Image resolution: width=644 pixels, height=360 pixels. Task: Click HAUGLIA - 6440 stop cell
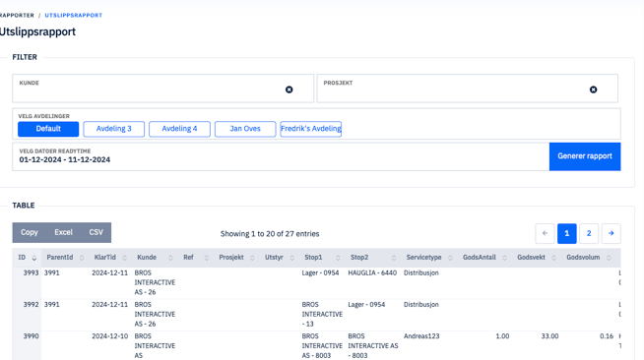pyautogui.click(x=372, y=272)
